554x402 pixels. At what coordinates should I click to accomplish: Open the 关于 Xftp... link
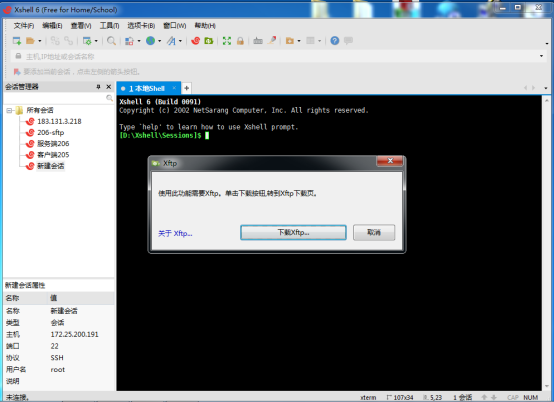tap(175, 233)
